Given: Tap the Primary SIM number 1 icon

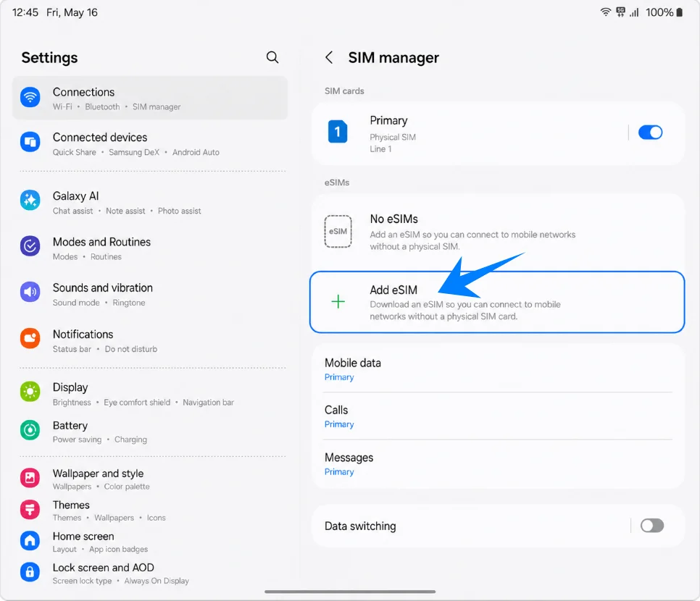Looking at the screenshot, I should coord(338,132).
